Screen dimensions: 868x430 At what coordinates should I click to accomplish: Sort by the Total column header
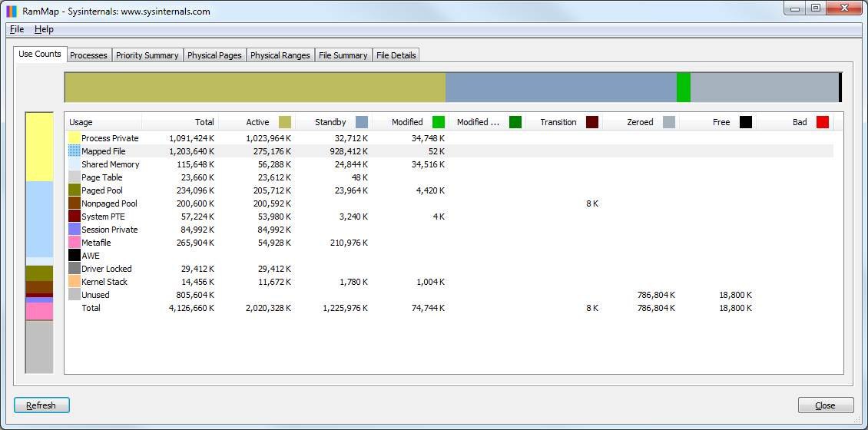[x=181, y=122]
